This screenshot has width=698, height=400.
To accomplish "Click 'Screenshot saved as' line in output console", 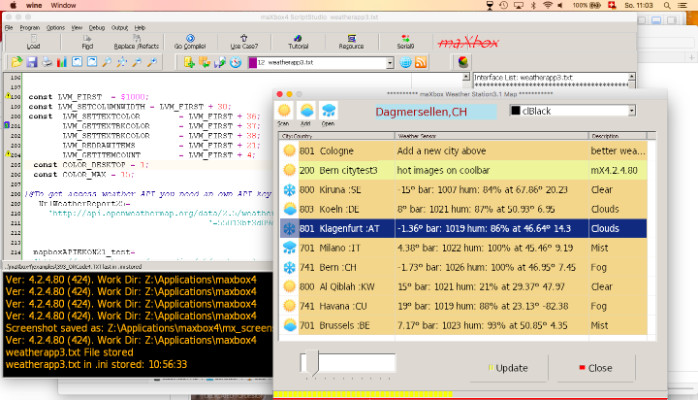I will [138, 328].
